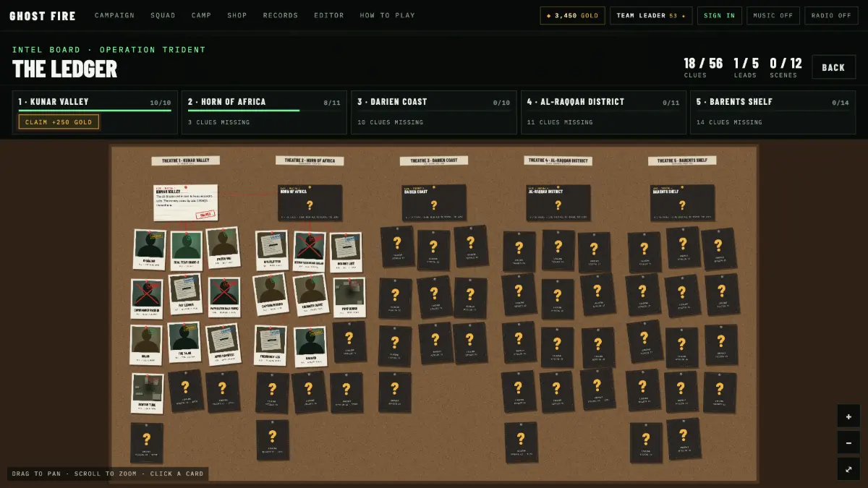
Task: Launch the Editor
Action: (329, 15)
